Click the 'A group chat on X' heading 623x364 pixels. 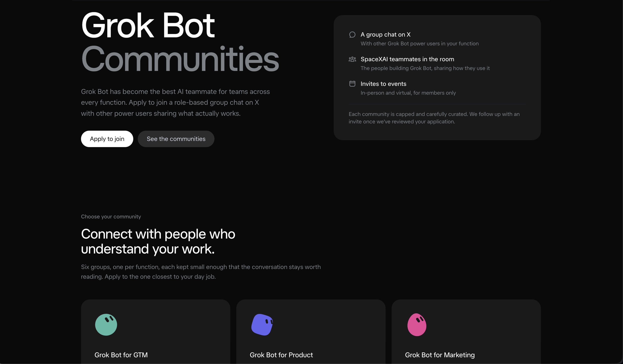(x=385, y=35)
